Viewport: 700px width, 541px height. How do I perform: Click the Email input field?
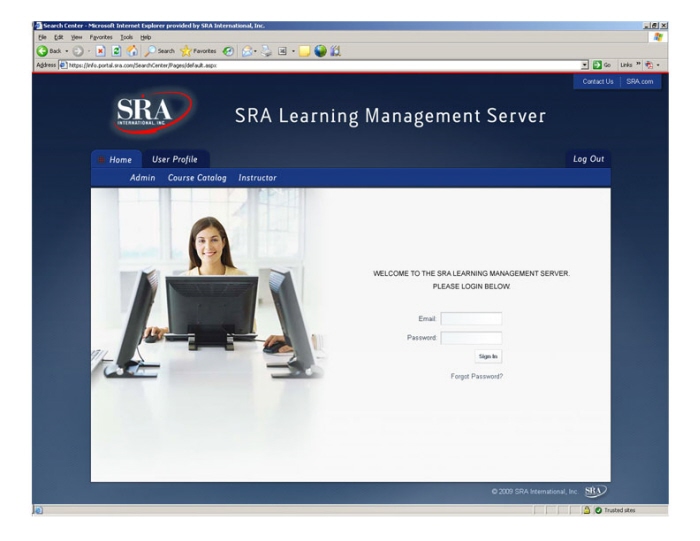point(471,318)
